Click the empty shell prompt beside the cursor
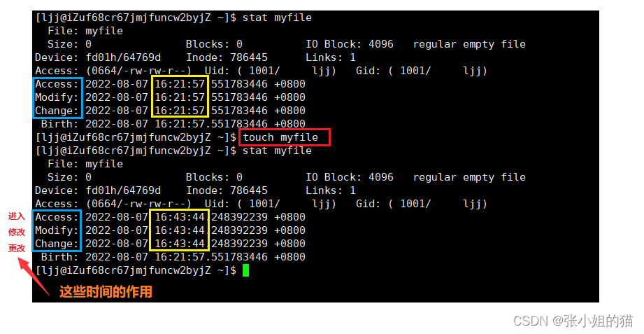Screen dimensions: 644x334 pyautogui.click(x=136, y=270)
